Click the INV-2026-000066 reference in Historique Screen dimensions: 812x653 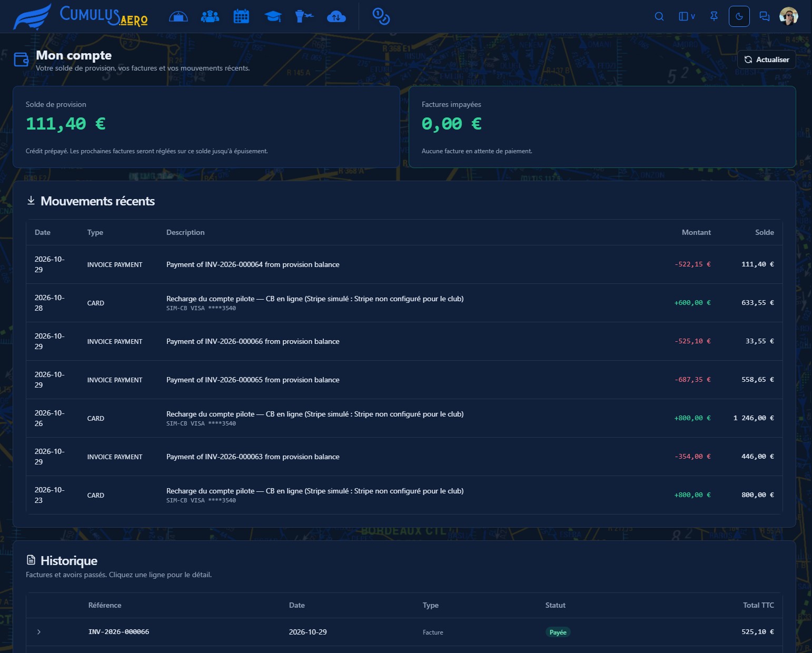pyautogui.click(x=118, y=632)
